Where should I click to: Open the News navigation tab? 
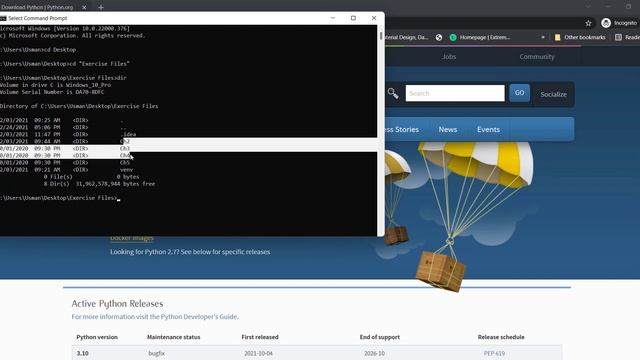[x=448, y=129]
